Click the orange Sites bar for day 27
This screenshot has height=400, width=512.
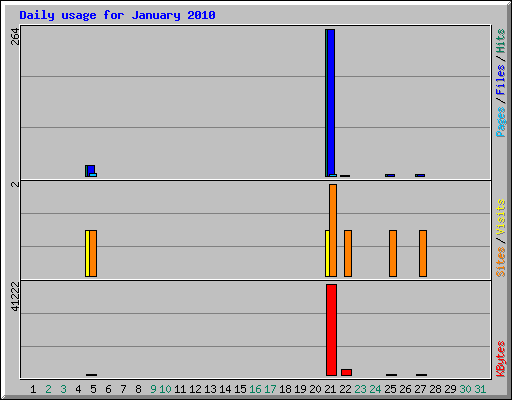(x=423, y=253)
